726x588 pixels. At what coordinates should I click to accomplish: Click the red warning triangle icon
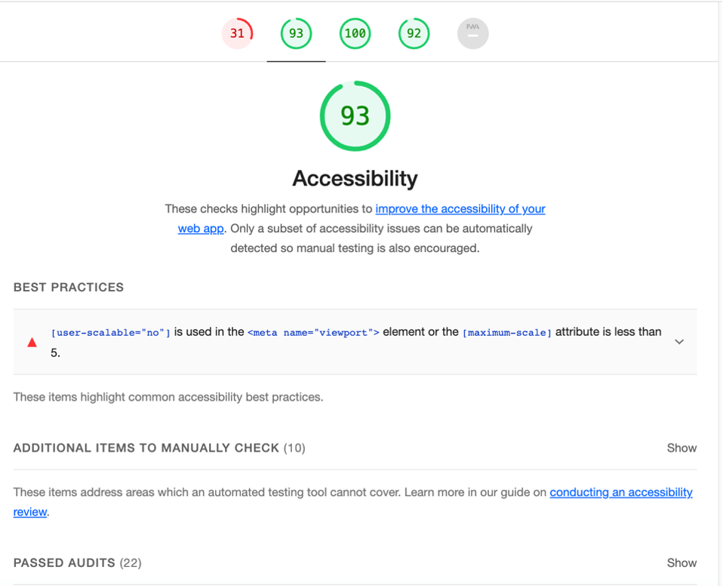32,343
